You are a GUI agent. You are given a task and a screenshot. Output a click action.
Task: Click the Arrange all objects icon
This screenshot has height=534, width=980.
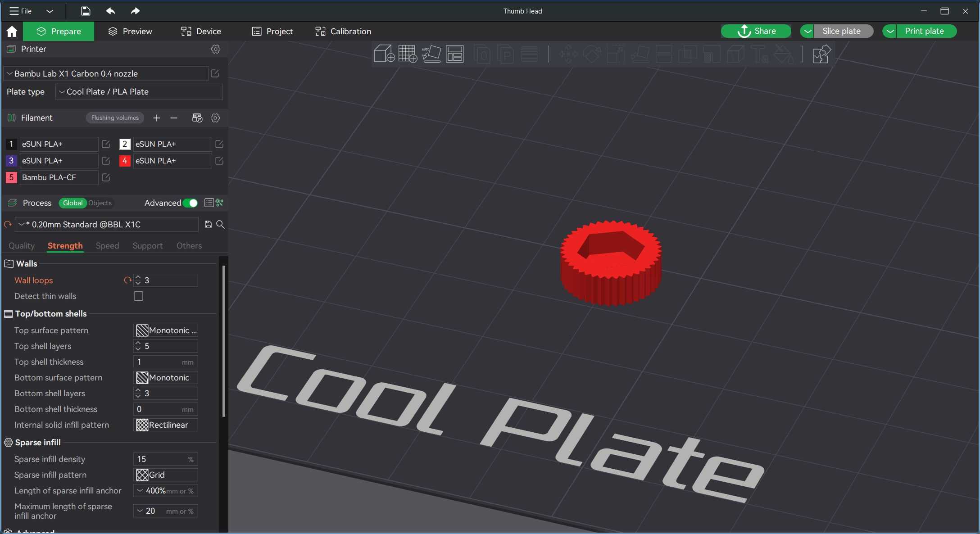tap(454, 54)
